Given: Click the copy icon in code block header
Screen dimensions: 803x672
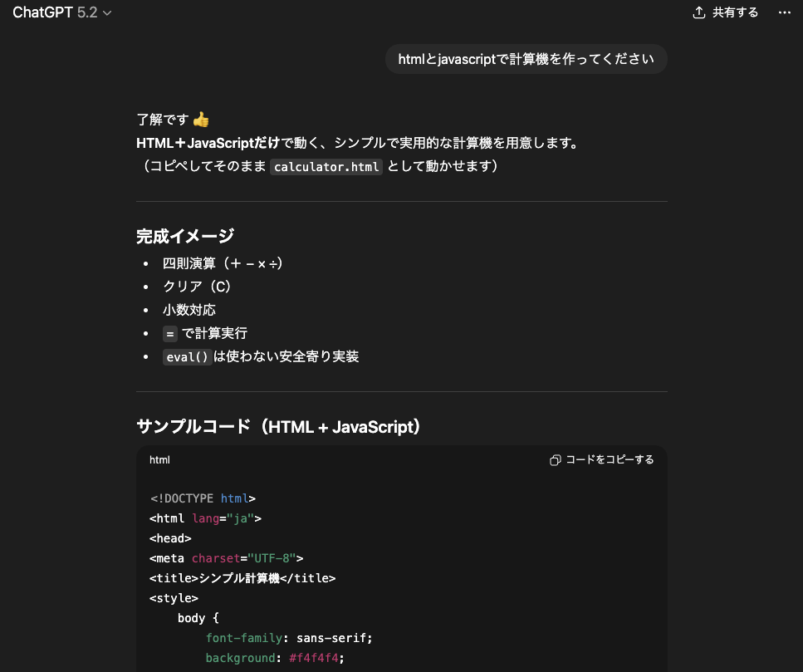Looking at the screenshot, I should click(x=556, y=460).
